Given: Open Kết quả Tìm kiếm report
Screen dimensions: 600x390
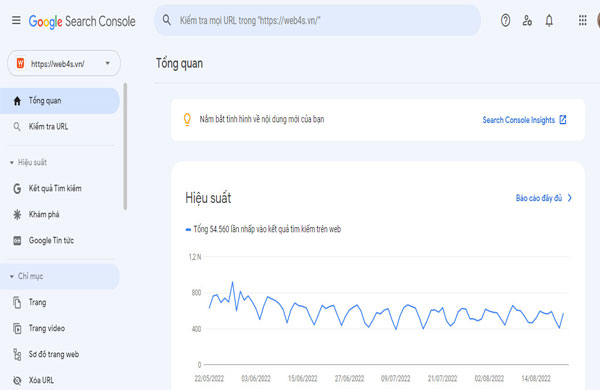Looking at the screenshot, I should [x=60, y=188].
